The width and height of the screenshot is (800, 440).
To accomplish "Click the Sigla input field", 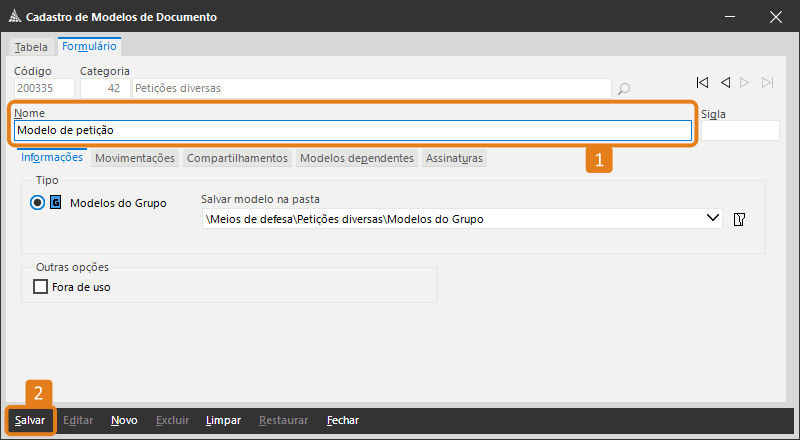I will point(739,131).
